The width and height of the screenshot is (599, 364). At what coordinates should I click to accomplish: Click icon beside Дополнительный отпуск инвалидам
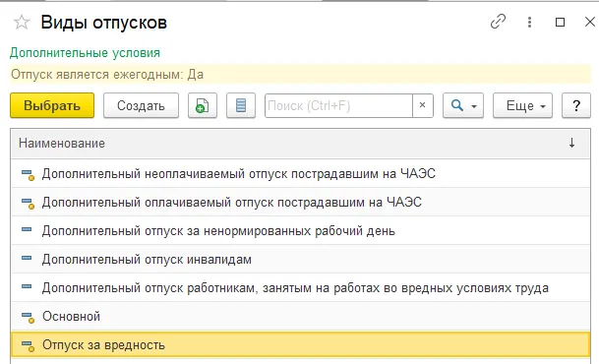(27, 258)
